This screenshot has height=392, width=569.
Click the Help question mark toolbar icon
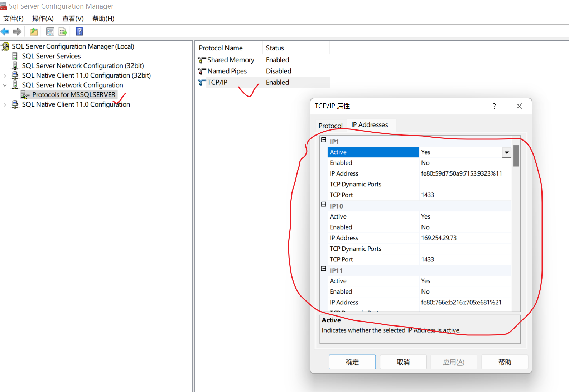[x=79, y=31]
